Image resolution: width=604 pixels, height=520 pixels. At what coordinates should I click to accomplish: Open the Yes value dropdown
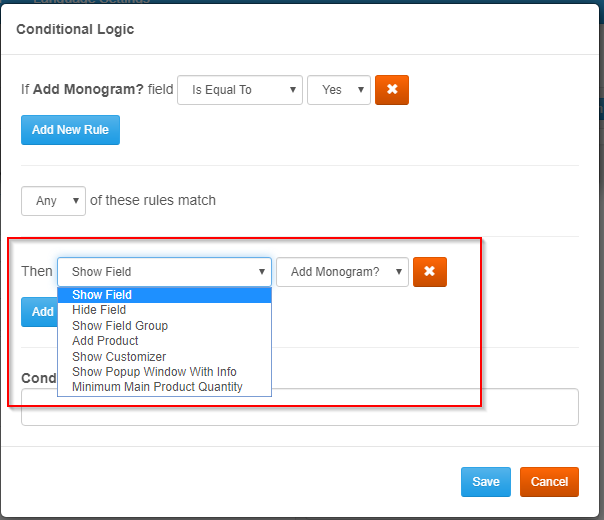click(339, 90)
